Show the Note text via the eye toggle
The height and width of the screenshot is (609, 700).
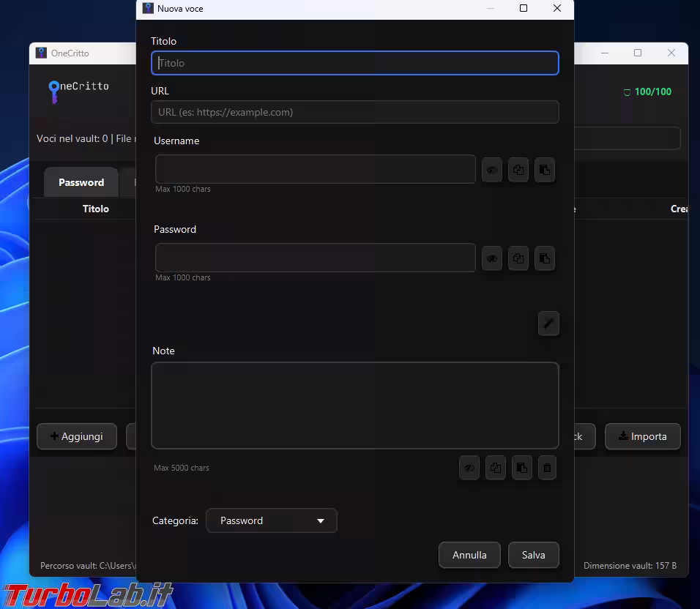point(469,468)
